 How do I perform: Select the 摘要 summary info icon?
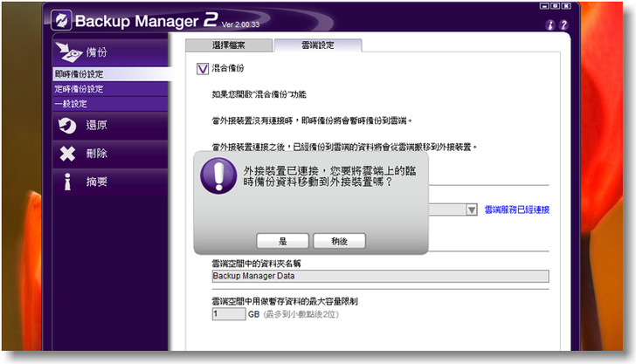point(67,182)
